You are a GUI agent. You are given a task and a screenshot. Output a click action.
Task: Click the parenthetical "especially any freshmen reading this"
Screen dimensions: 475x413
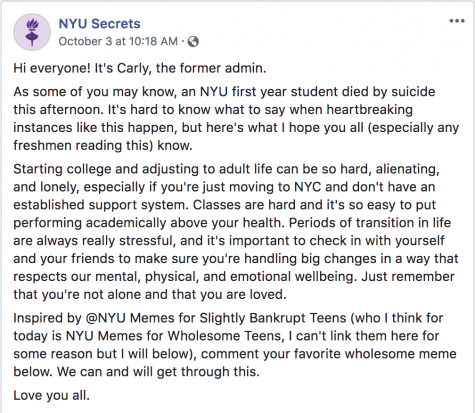click(236, 137)
